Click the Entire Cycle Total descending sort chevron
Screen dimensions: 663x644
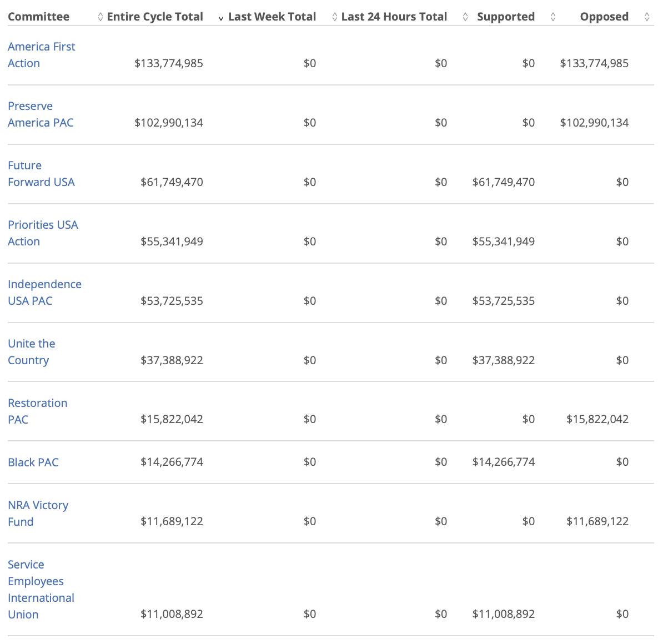tap(220, 18)
